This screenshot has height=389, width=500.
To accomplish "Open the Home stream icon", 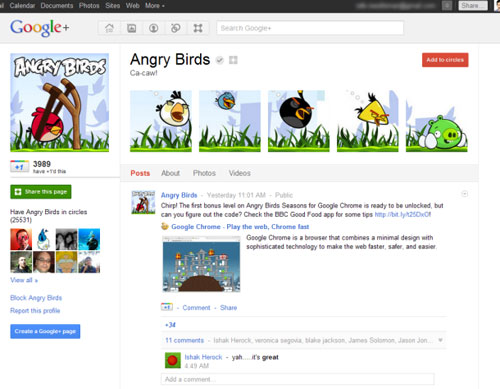I will click(x=109, y=28).
